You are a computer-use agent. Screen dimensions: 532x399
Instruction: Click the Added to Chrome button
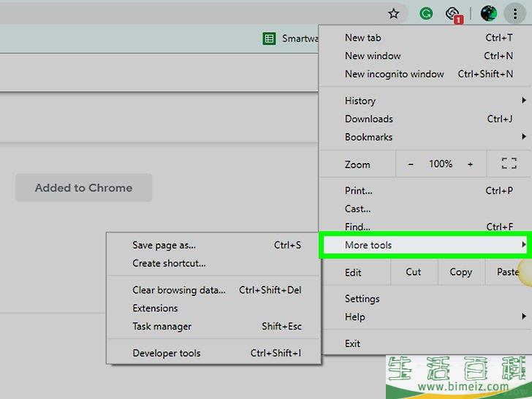click(x=83, y=188)
